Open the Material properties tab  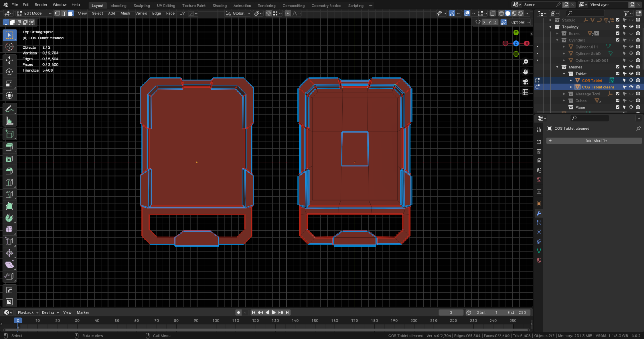point(539,260)
